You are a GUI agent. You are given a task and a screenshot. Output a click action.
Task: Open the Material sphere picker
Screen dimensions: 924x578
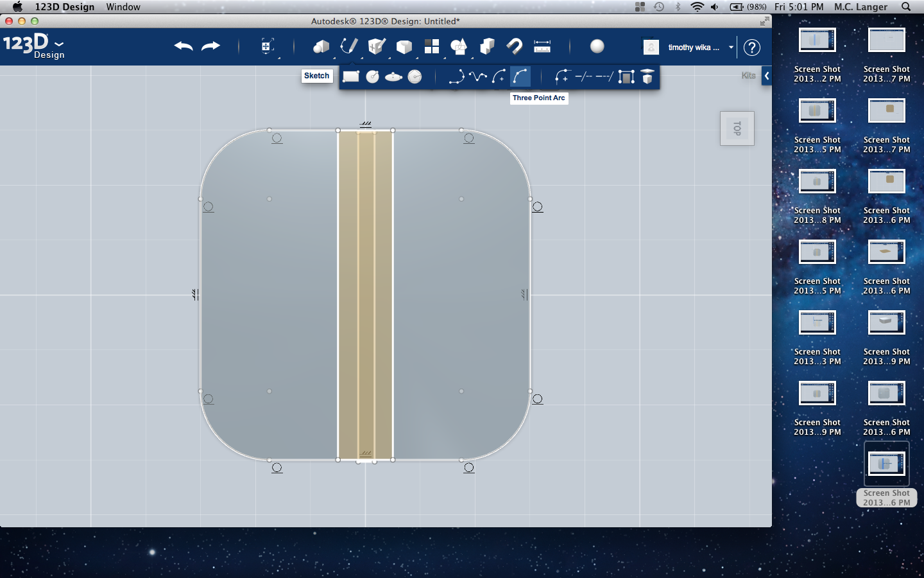pos(597,46)
